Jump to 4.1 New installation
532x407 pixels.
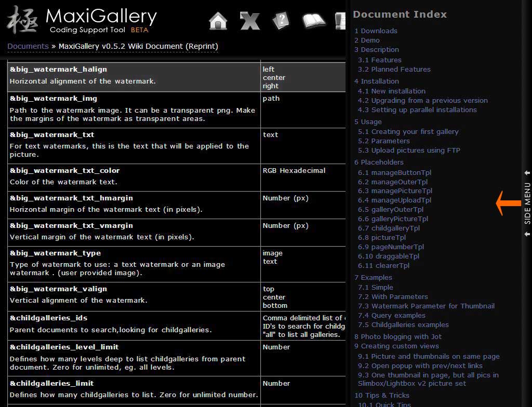point(392,91)
